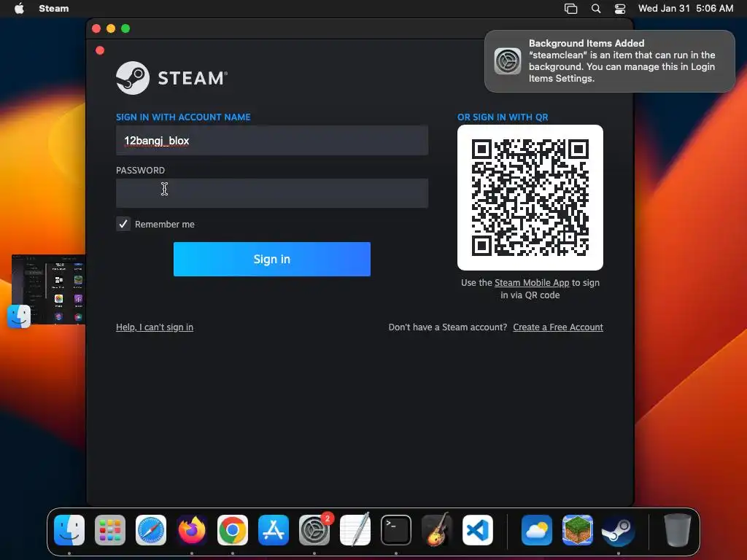Uncheck the Remember me checkbox
Image resolution: width=747 pixels, height=560 pixels.
click(x=123, y=224)
